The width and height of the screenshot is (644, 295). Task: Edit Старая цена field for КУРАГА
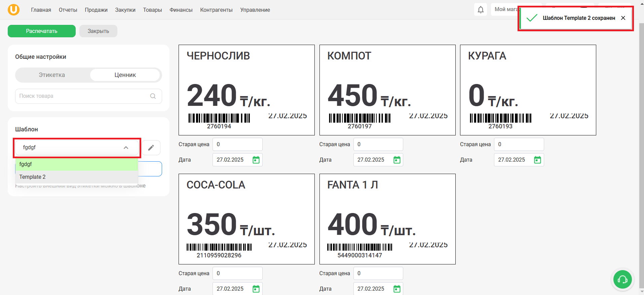(x=519, y=144)
